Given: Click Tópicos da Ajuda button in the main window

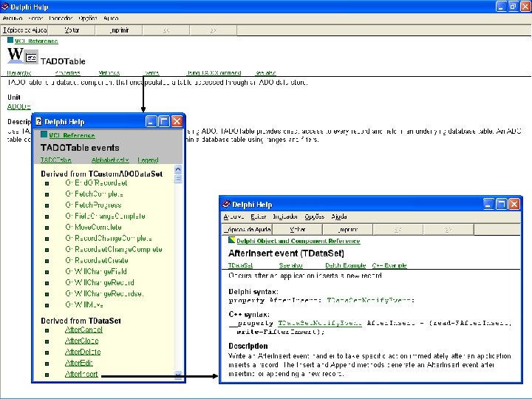Looking at the screenshot, I should [x=24, y=30].
